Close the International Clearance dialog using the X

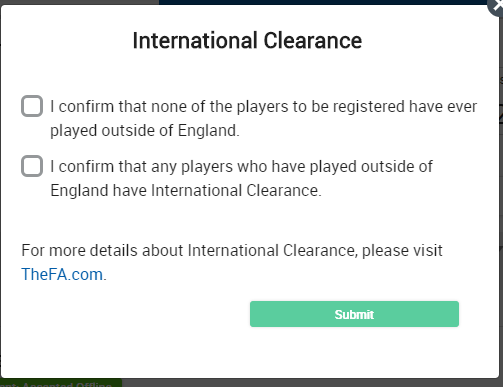[496, 6]
